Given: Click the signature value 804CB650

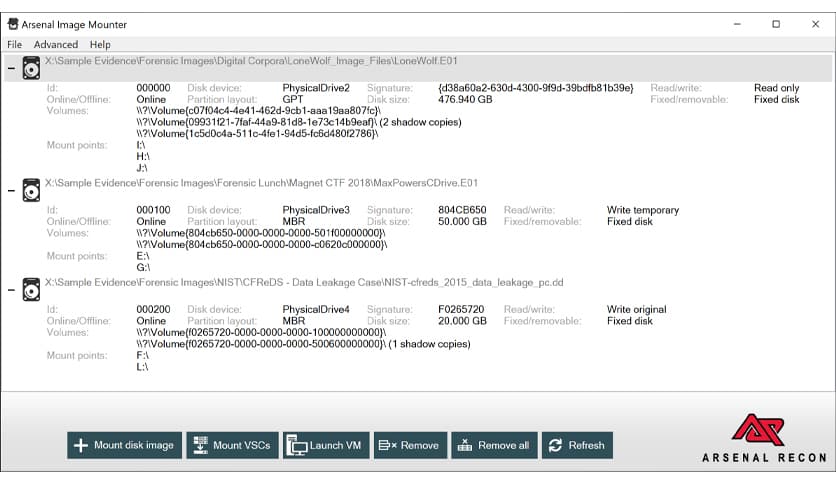Looking at the screenshot, I should click(462, 210).
